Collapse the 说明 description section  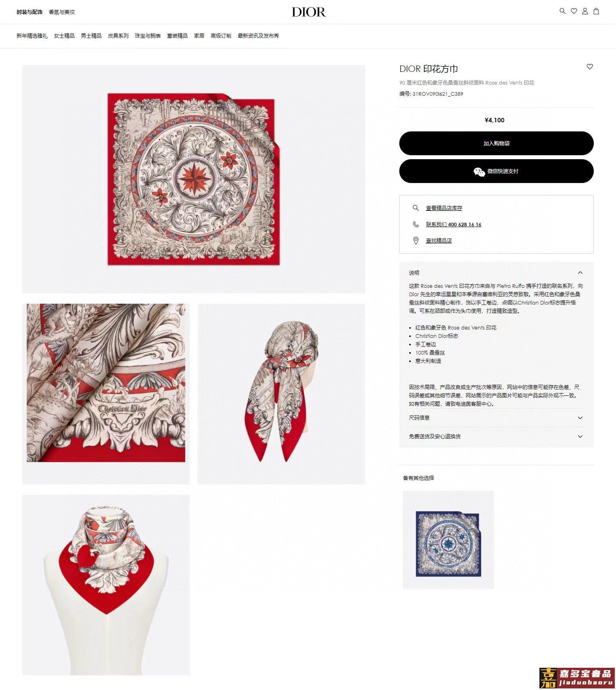click(x=496, y=273)
